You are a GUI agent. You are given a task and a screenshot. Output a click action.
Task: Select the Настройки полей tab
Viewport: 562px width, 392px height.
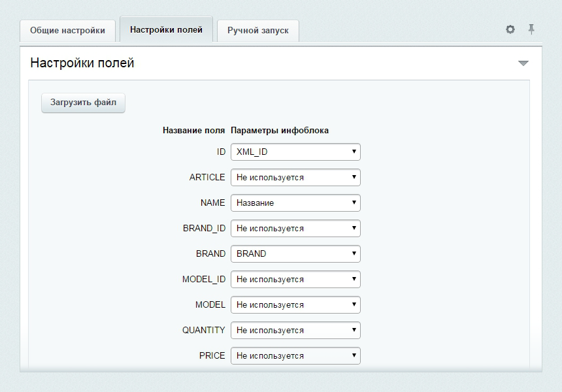[166, 30]
